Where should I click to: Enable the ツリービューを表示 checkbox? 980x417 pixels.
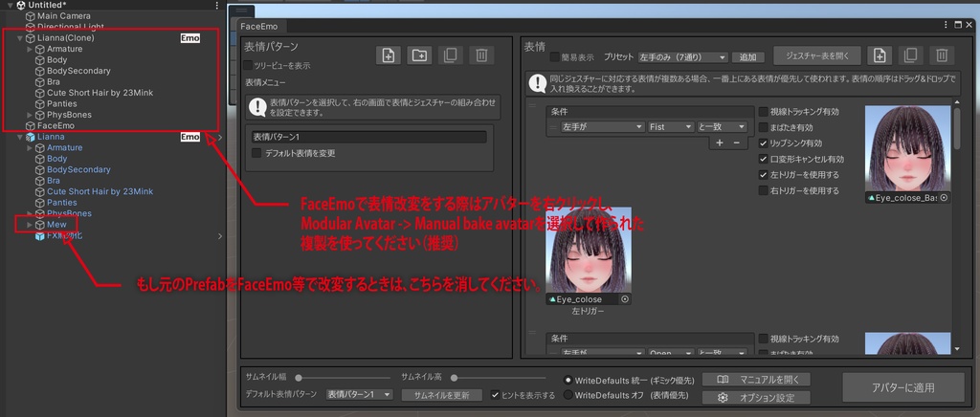[248, 65]
